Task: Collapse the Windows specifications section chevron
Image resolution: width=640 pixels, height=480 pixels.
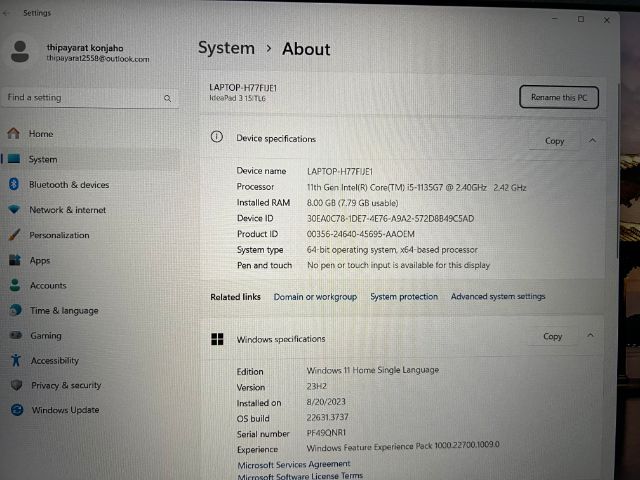Action: (590, 336)
